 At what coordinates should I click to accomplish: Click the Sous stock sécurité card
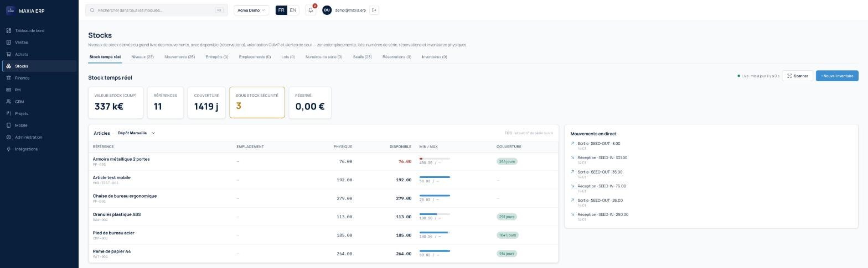click(x=257, y=102)
